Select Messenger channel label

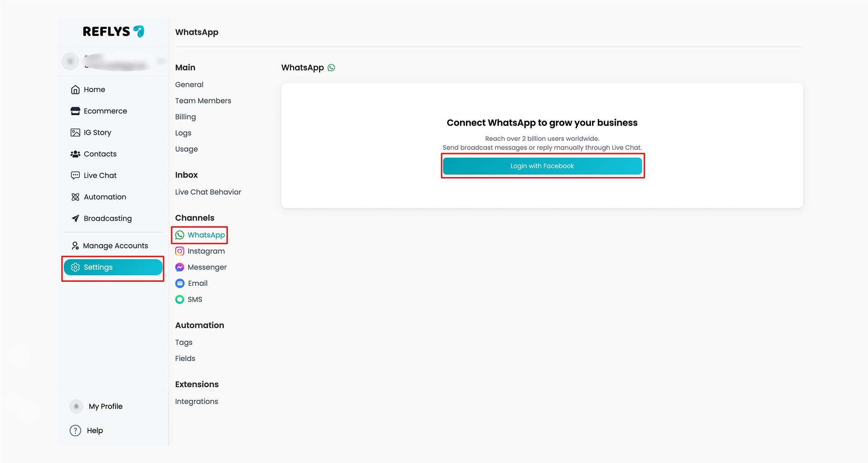pos(207,267)
